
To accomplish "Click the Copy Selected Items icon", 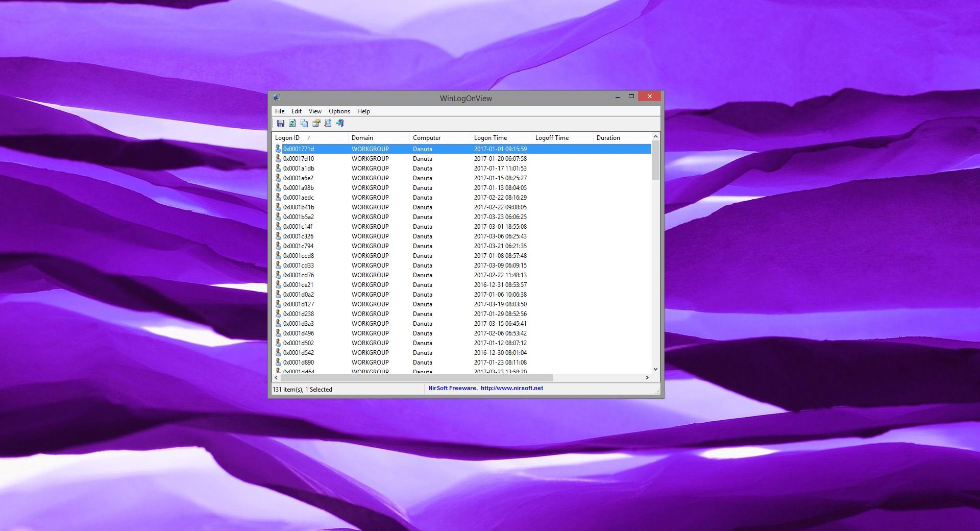I will point(304,124).
